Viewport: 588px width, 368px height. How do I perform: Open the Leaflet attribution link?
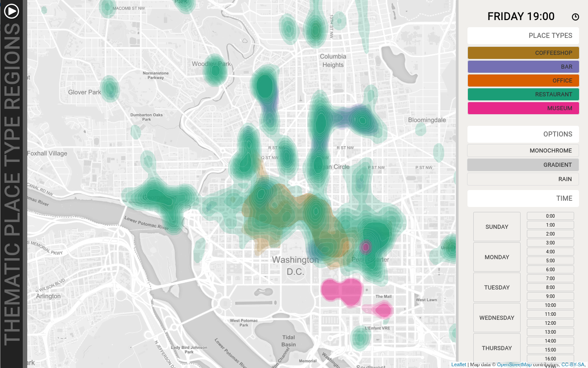pos(459,364)
